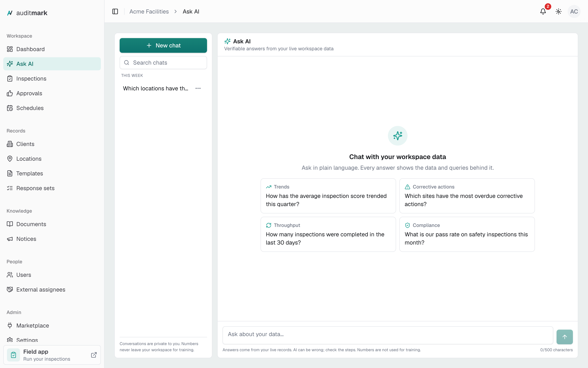
Task: Select Ask AI in the sidebar
Action: (52, 64)
